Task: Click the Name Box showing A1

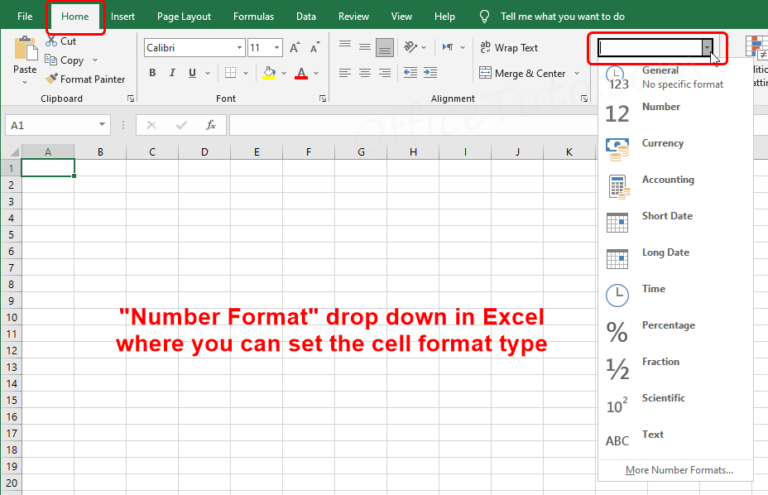Action: click(48, 125)
